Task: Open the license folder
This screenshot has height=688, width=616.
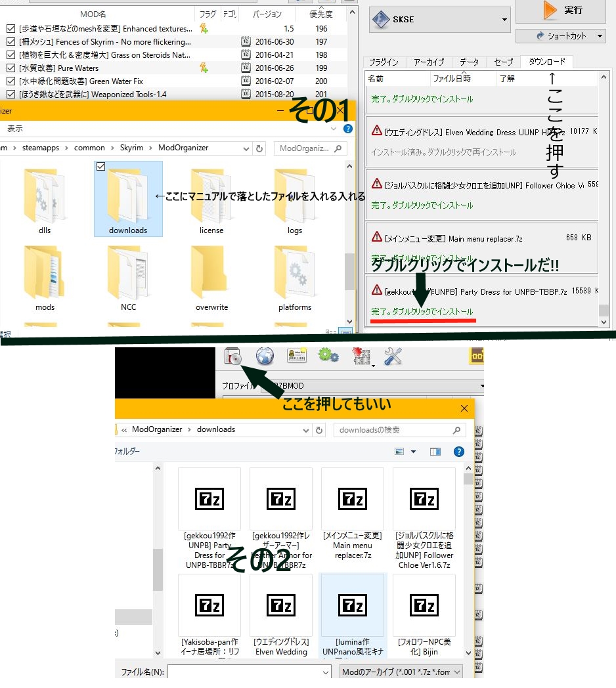Action: click(211, 201)
